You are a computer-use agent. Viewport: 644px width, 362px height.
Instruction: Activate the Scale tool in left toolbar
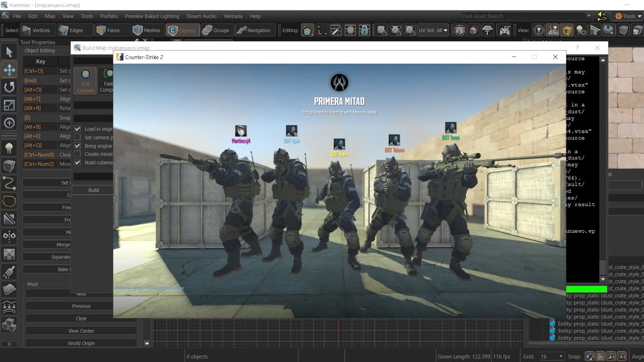[x=9, y=105]
